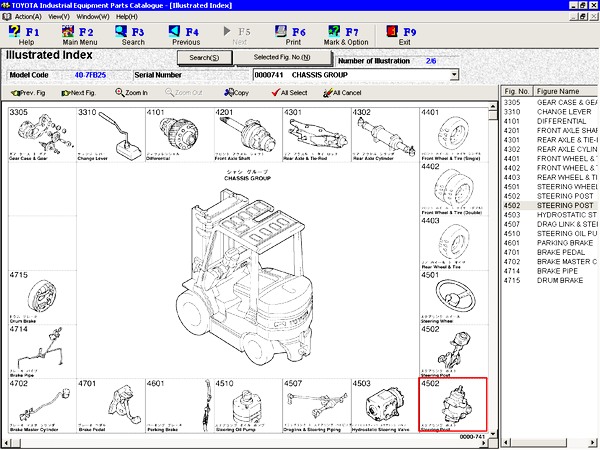Go to Next Fig.
The image size is (600, 450).
pos(78,93)
